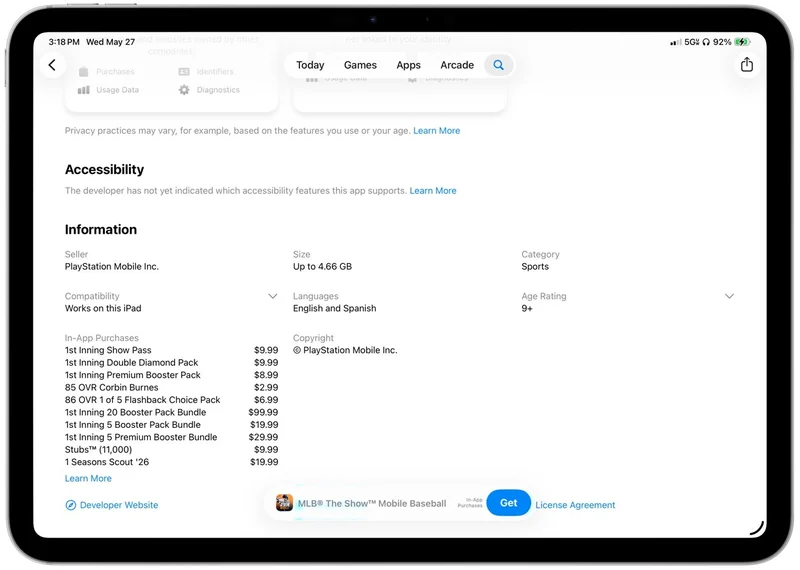
Task: Tap the Usage Data bar chart icon
Action: coord(83,90)
